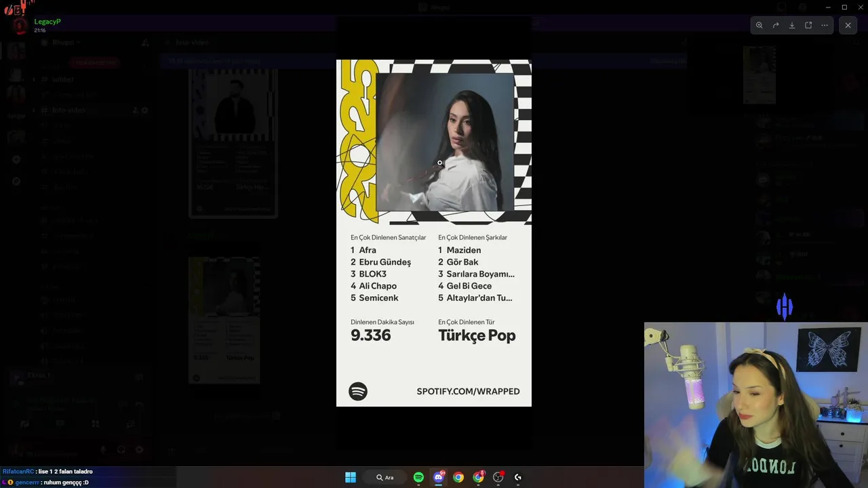This screenshot has height=488, width=868.
Task: Click RifatcanRC chat message at bottom
Action: (47, 471)
